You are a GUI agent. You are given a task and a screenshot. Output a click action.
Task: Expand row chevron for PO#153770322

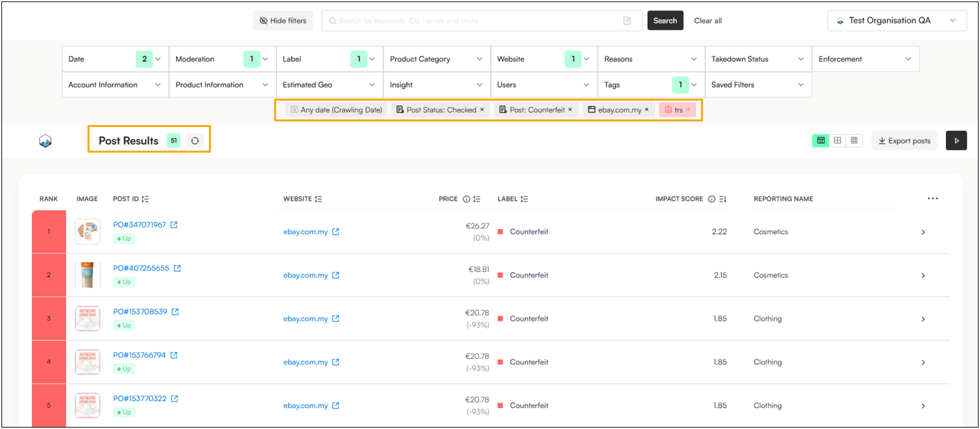click(923, 406)
